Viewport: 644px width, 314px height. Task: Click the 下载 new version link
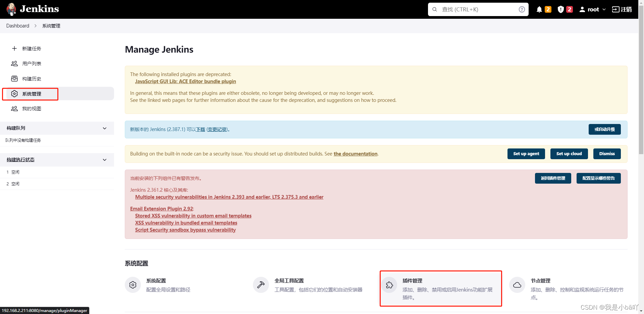(201, 129)
